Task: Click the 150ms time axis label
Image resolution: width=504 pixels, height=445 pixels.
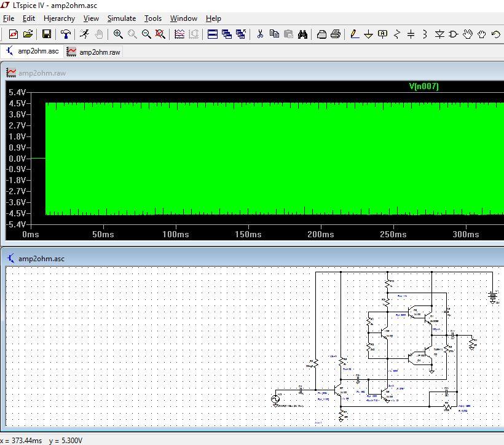Action: pyautogui.click(x=248, y=234)
